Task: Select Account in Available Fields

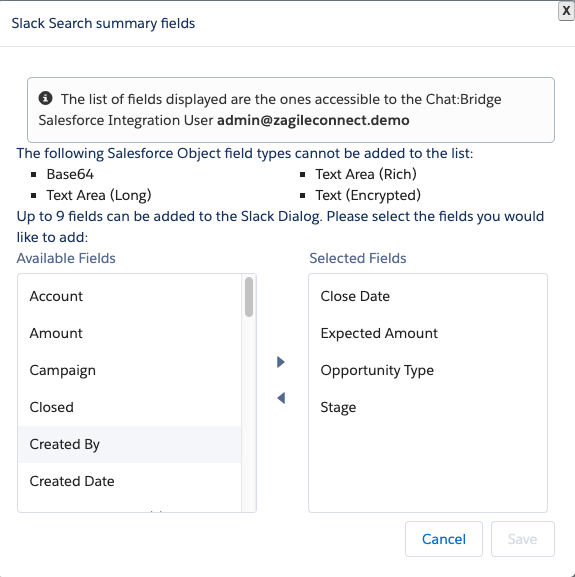Action: point(129,296)
